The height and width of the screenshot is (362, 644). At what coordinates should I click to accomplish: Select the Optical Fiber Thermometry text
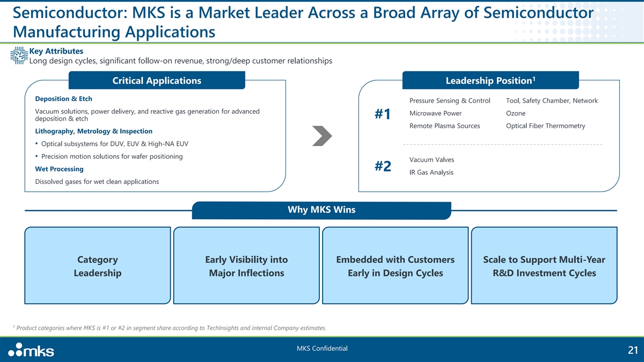[x=545, y=125]
